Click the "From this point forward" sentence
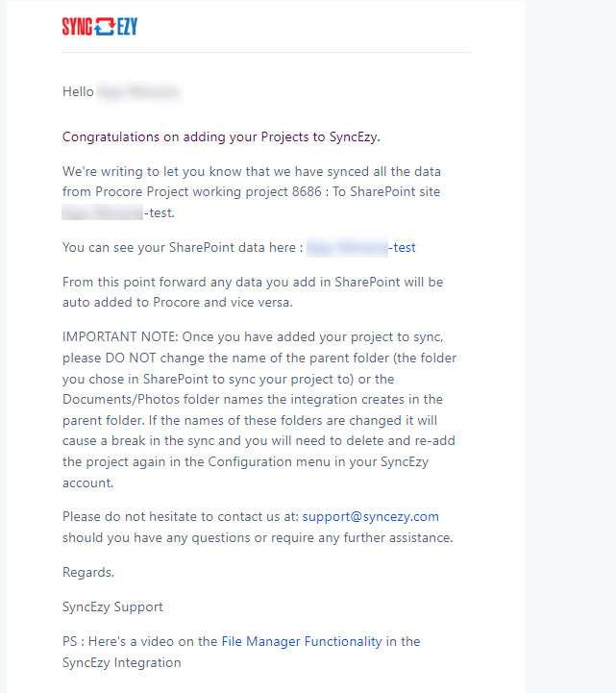Screen dimensions: 616x693 click(x=253, y=292)
